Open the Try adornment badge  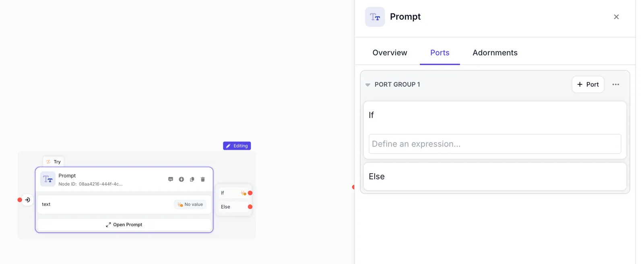click(54, 162)
